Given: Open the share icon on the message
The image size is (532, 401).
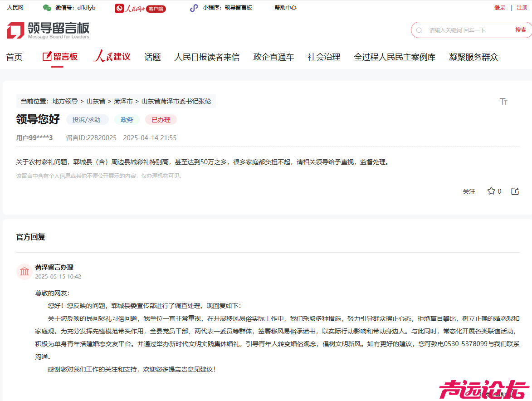Looking at the screenshot, I should (515, 191).
